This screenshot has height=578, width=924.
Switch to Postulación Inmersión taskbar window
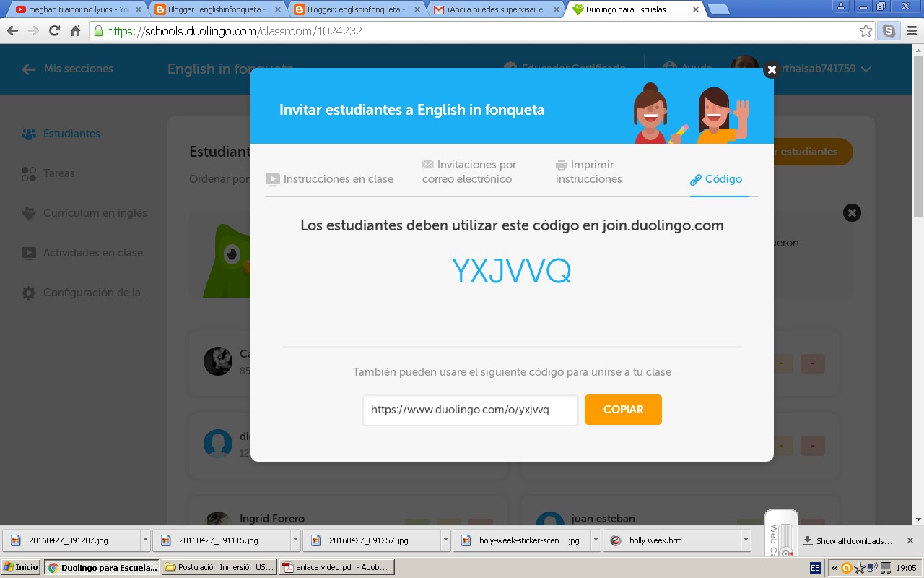(219, 567)
